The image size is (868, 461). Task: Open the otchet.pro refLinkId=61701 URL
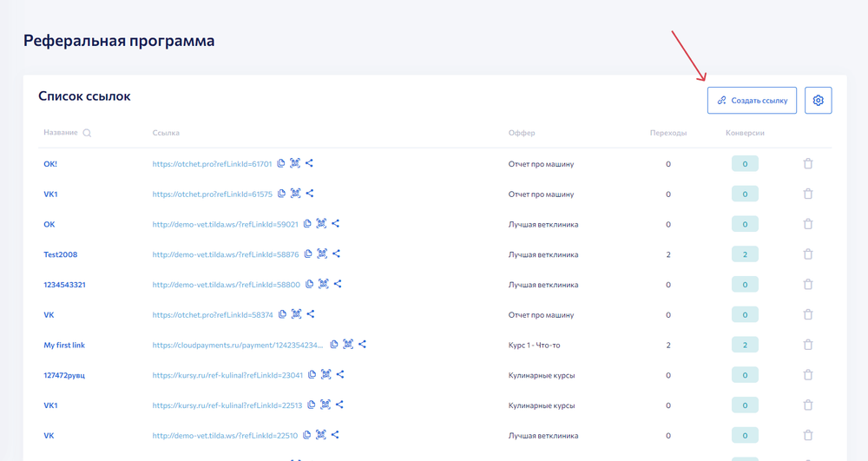(212, 164)
